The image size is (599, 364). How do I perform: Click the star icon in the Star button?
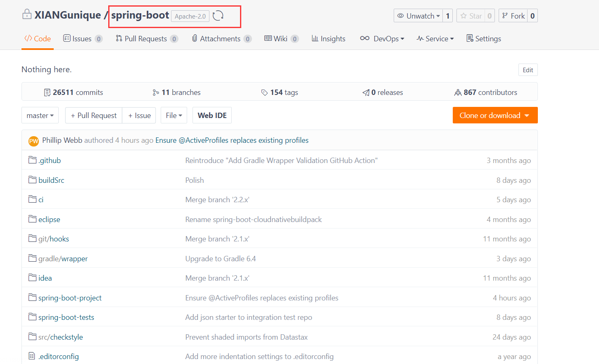pos(464,16)
